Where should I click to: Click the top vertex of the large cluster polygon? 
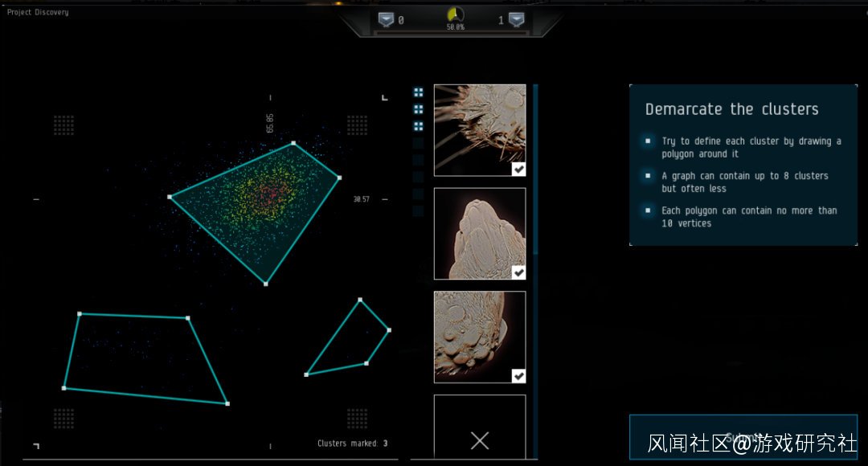[293, 143]
